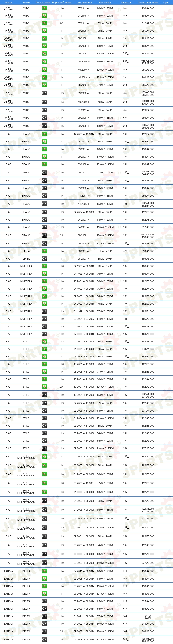Click diesel ON icon in Multipla 186 A9.000 row

(x=44, y=326)
